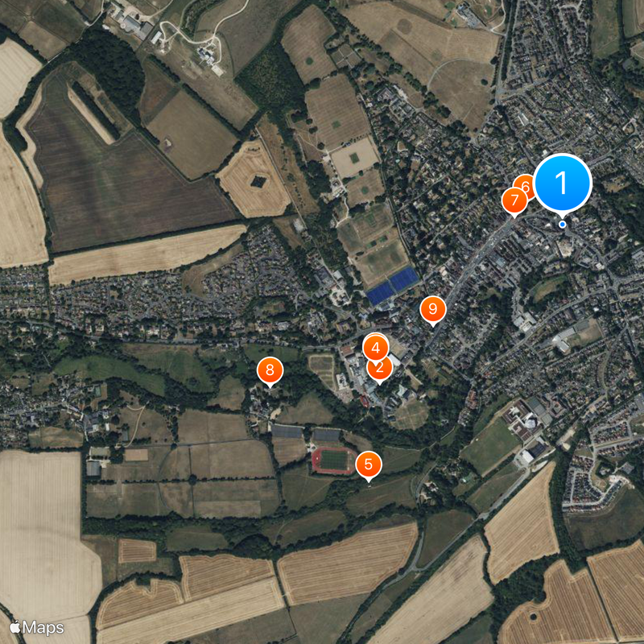Click the left blue sports court

coord(380,293)
